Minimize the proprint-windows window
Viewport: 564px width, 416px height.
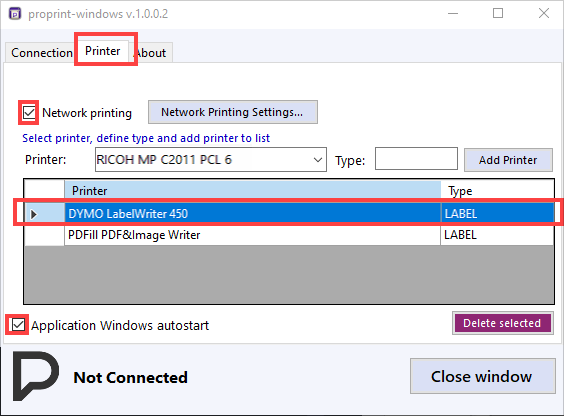453,14
